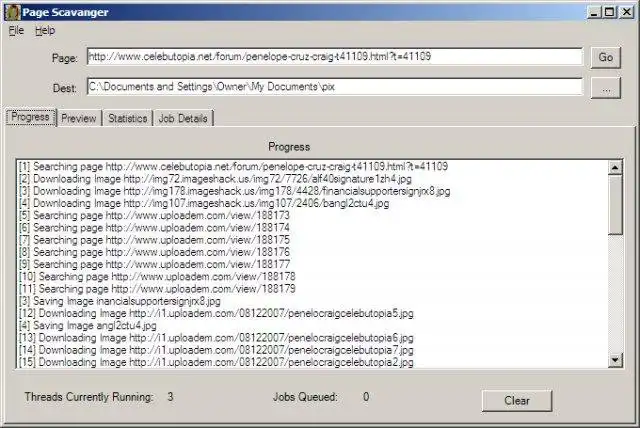Viewport: 640px width, 428px height.
Task: Switch to the Preview tab
Action: (79, 118)
